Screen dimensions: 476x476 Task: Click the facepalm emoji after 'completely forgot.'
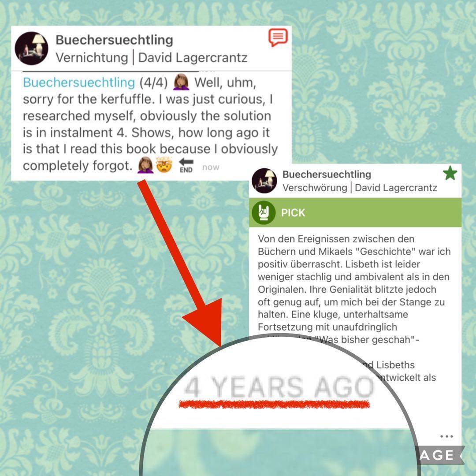(x=145, y=165)
